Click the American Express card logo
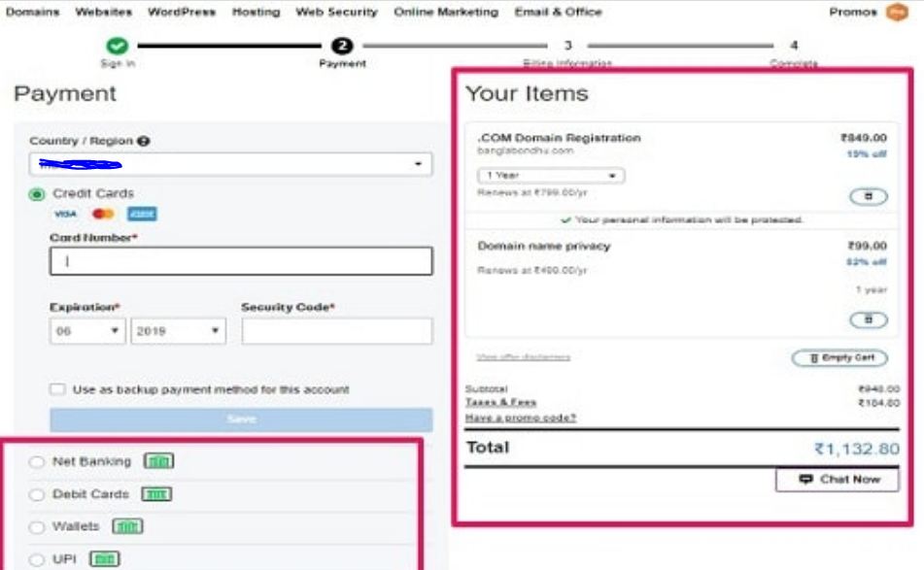Image resolution: width=924 pixels, height=570 pixels. pyautogui.click(x=142, y=214)
